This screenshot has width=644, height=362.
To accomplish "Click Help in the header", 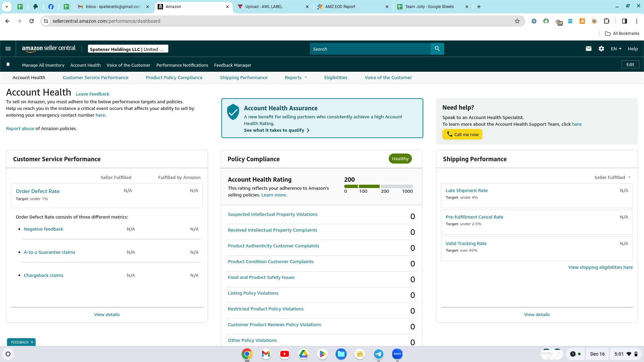I will (x=633, y=49).
